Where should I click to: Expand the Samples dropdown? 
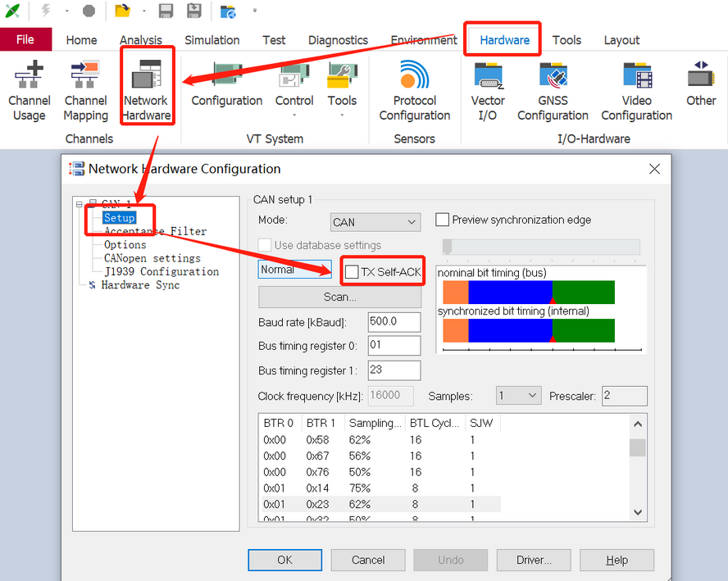[518, 396]
